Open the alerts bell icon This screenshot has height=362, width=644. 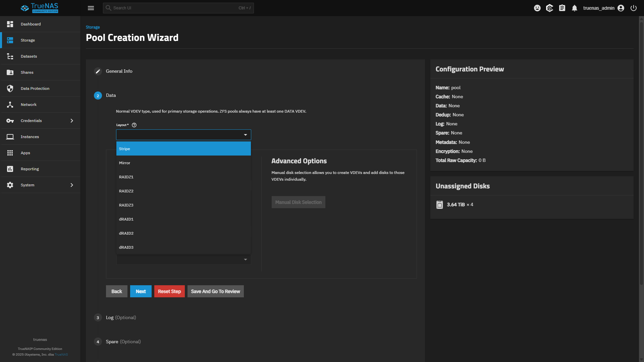click(x=575, y=8)
